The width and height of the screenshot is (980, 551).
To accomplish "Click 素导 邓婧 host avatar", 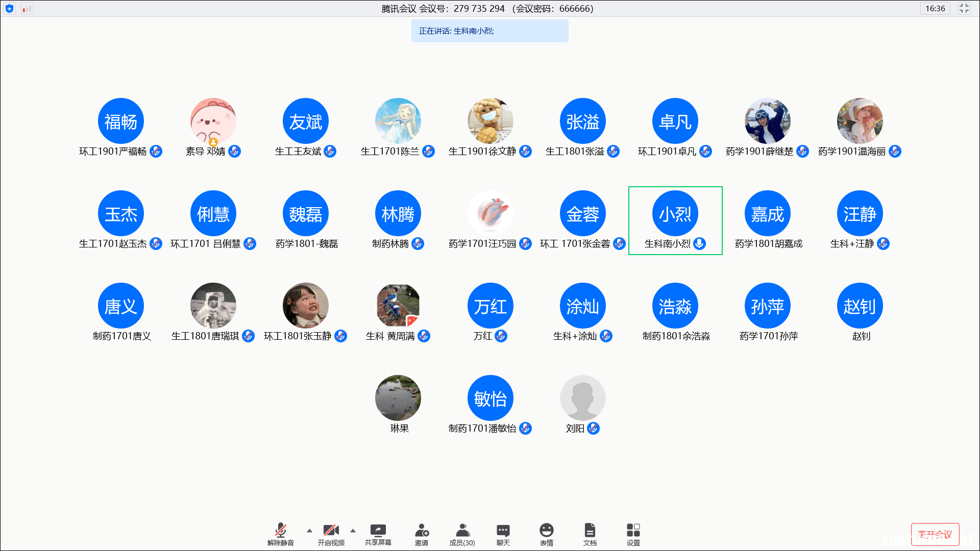I will click(x=213, y=121).
